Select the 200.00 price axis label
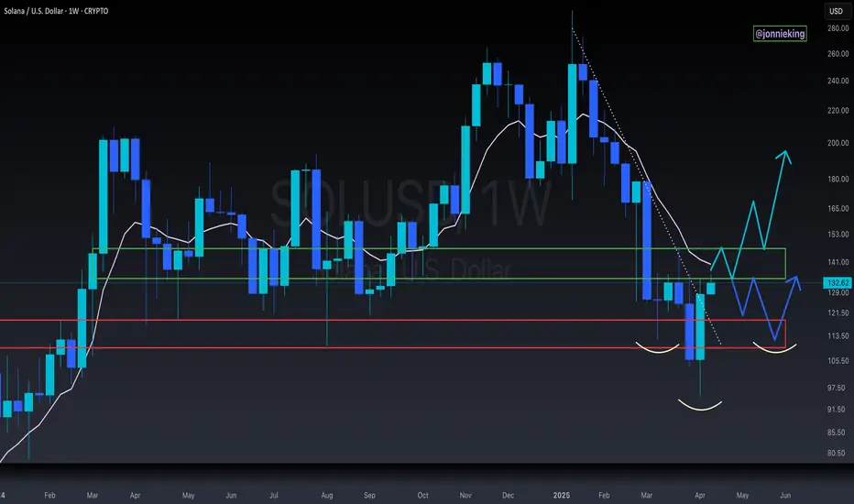The width and height of the screenshot is (854, 504). click(x=838, y=143)
